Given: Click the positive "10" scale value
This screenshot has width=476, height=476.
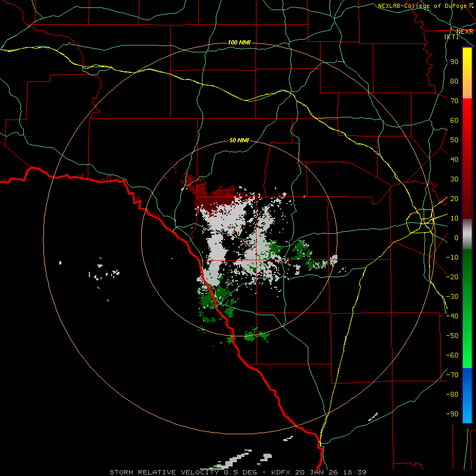Looking at the screenshot, I should pos(454,218).
